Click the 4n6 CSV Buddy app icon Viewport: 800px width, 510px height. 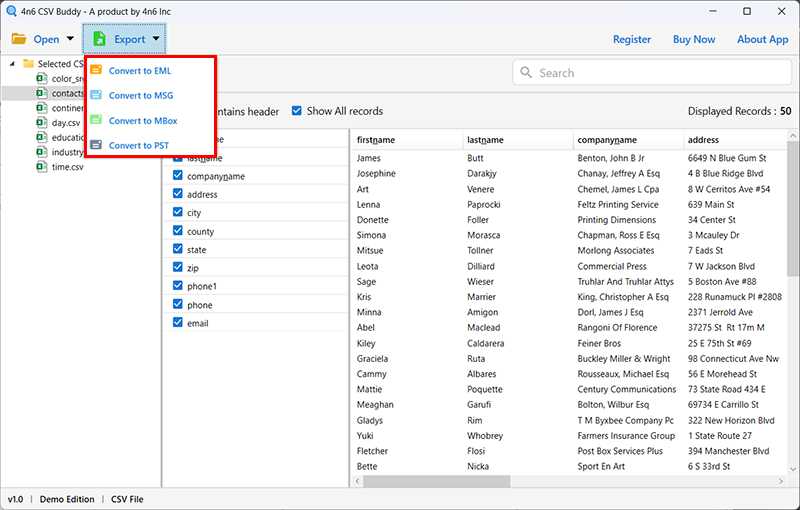click(11, 11)
